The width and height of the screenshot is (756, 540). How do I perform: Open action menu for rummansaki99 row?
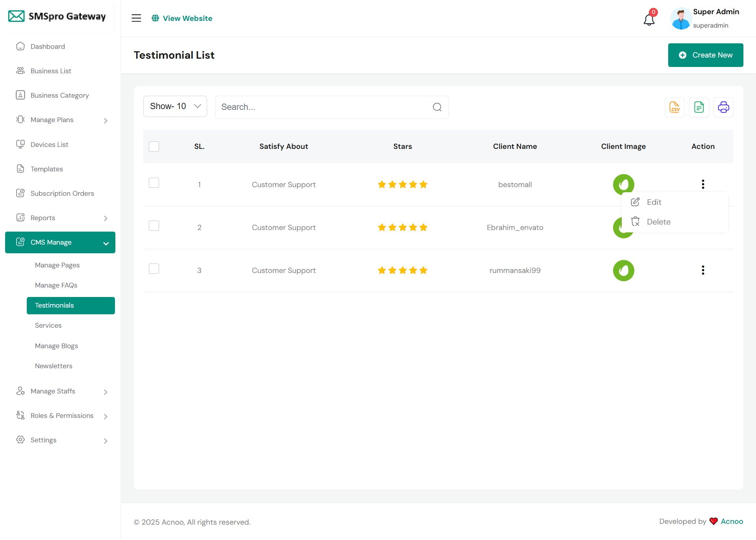click(703, 270)
